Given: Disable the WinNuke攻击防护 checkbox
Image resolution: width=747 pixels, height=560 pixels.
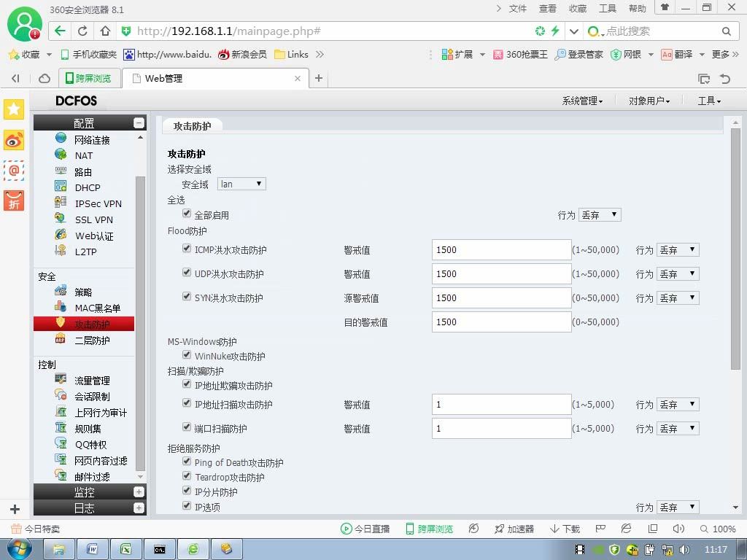Looking at the screenshot, I should click(x=187, y=355).
